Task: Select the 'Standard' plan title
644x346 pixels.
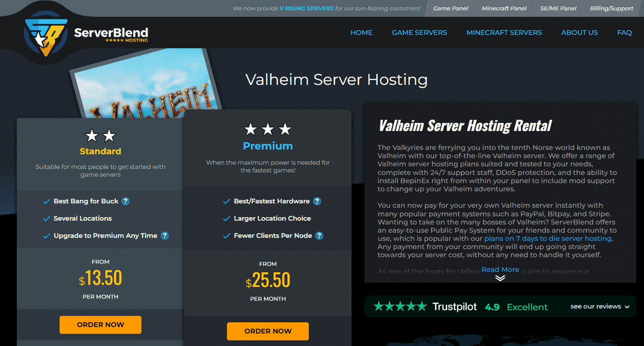Action: (101, 151)
